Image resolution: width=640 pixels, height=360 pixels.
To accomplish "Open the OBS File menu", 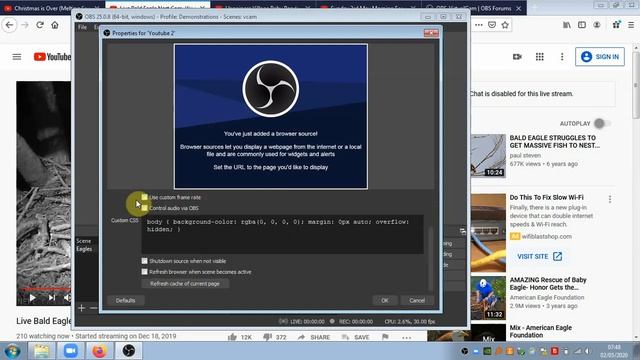I will click(x=82, y=27).
